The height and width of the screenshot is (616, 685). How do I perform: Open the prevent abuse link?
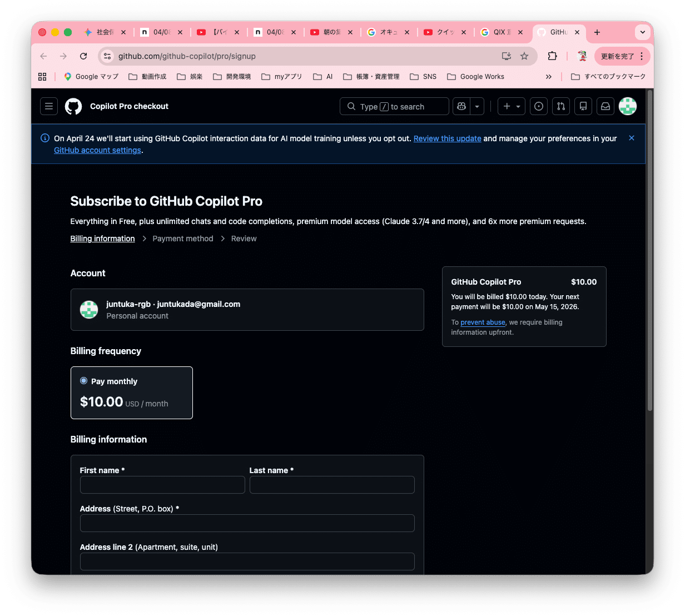(x=483, y=322)
